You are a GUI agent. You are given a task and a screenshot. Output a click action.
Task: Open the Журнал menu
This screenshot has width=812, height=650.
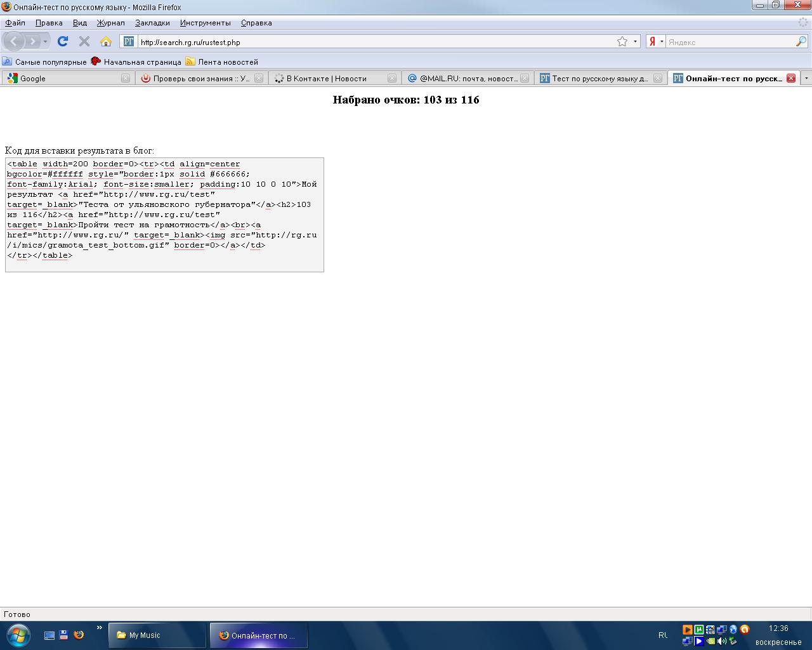111,23
